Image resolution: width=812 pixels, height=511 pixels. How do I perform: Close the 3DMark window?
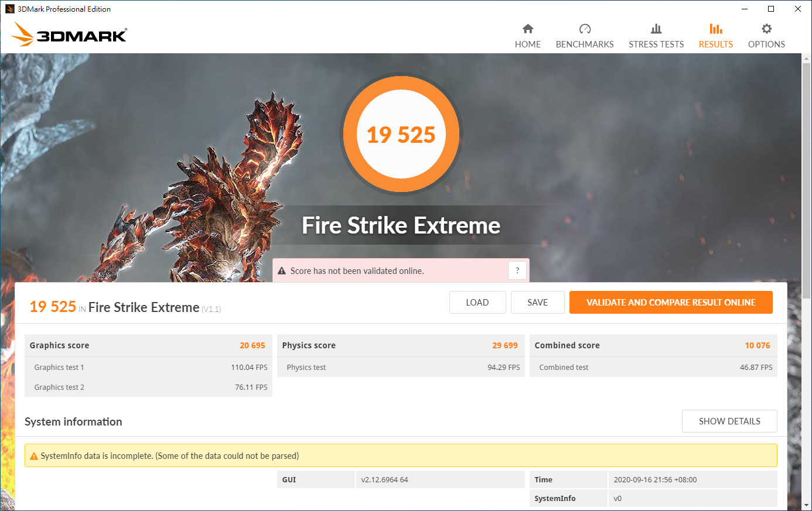coord(798,9)
